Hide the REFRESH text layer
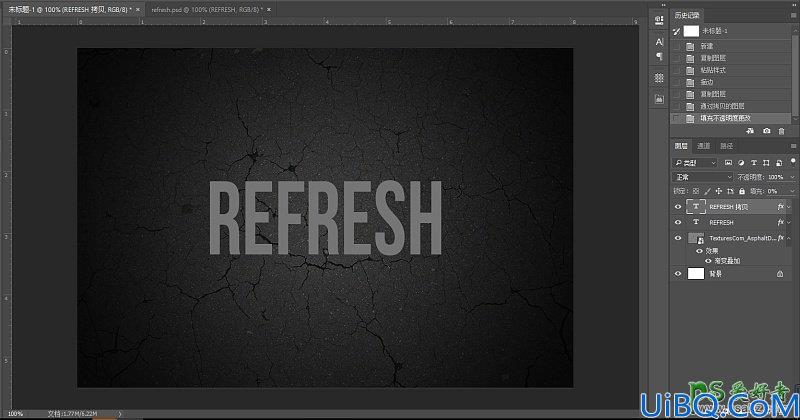Viewport: 800px width, 420px height. click(x=678, y=223)
